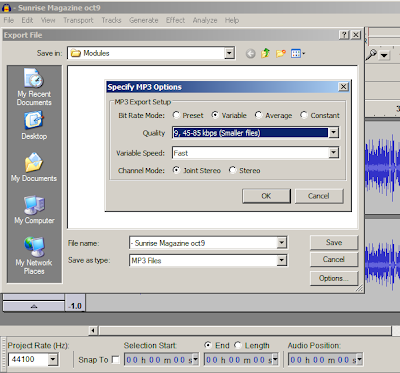Open the Analyze menu
Viewport: 400px width, 373px height.
pyautogui.click(x=205, y=20)
